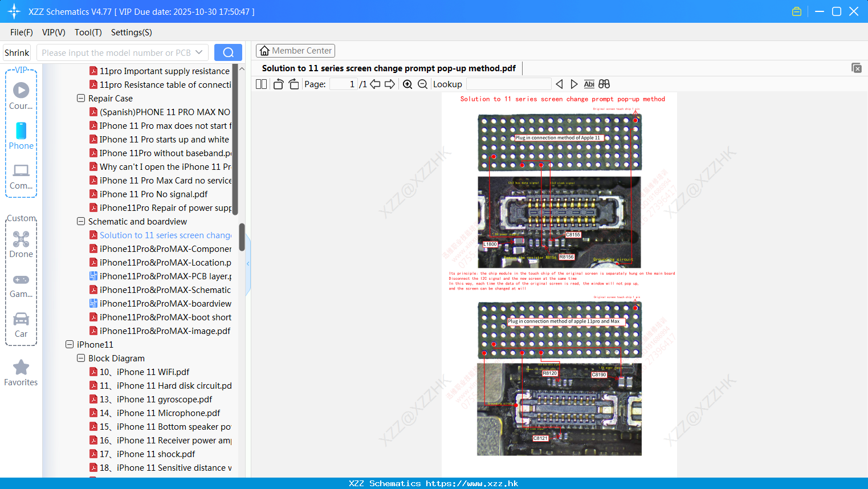Open iPhone11Pro&ProMAX-Component file
868x489 pixels.
coord(160,249)
